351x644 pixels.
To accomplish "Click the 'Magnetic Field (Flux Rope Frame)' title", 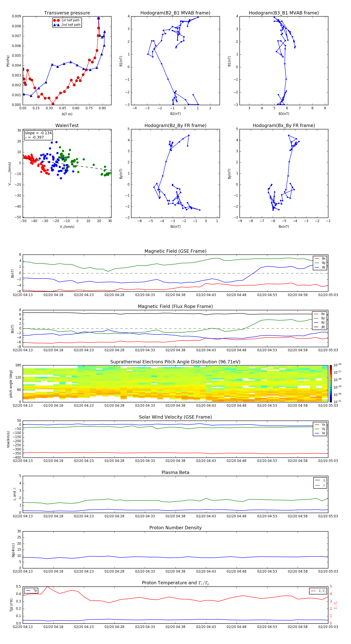I will pos(175,307).
